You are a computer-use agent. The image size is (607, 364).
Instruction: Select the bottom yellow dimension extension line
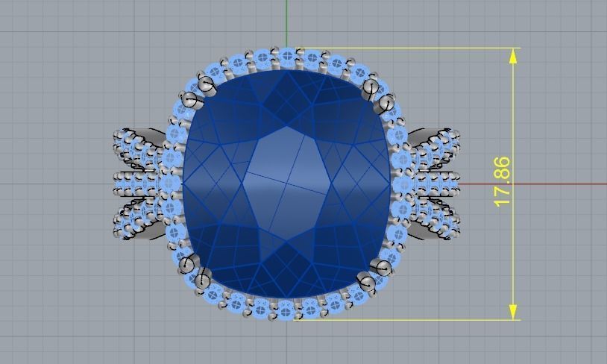click(x=407, y=320)
